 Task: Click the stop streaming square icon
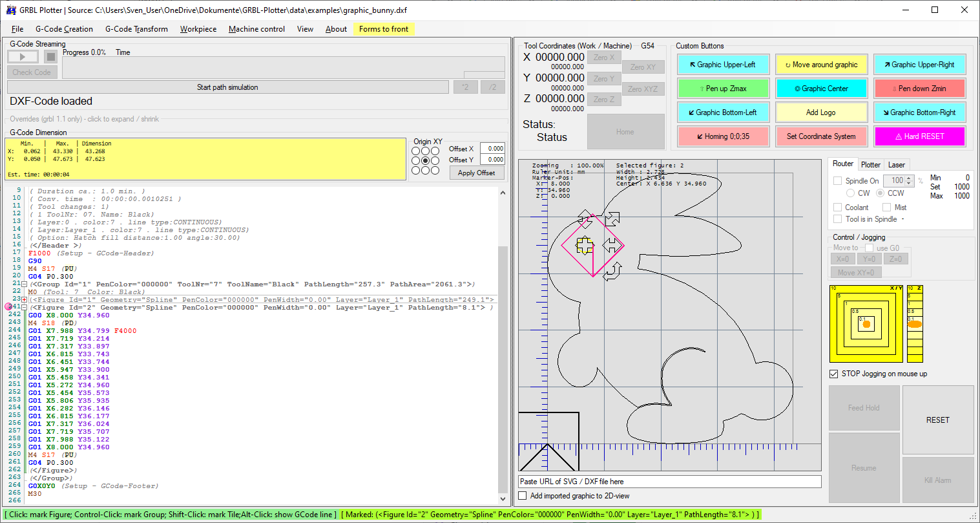(x=51, y=57)
